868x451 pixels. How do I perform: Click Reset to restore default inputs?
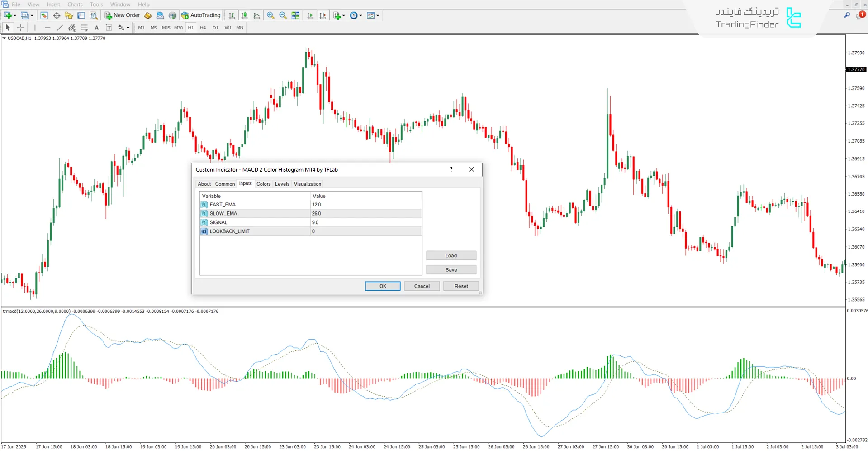(x=461, y=286)
